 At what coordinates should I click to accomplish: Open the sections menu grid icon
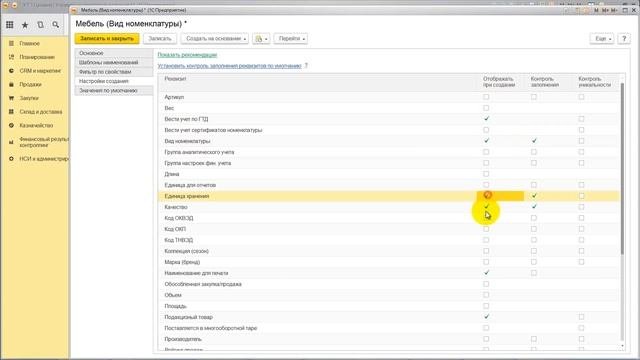coord(10,25)
